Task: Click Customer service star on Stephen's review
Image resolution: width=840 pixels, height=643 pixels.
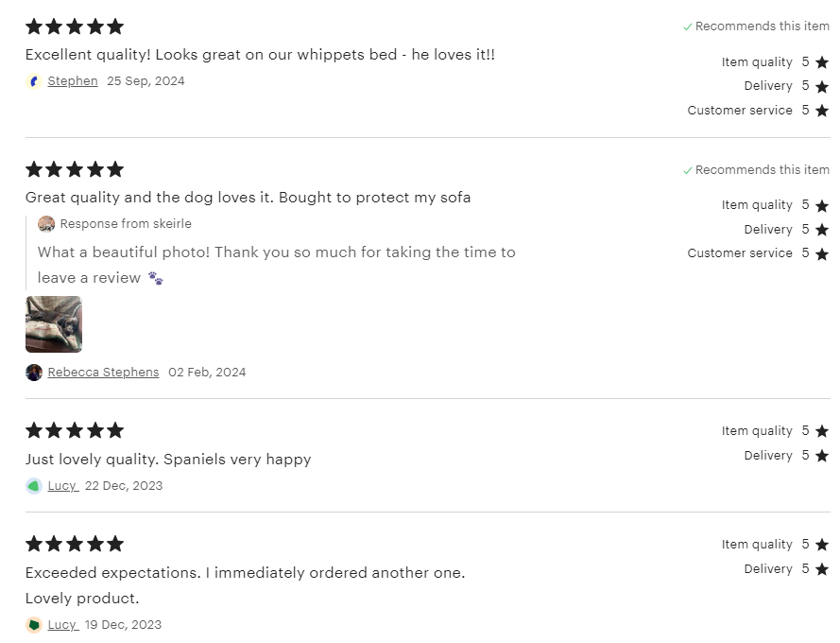Action: [822, 111]
